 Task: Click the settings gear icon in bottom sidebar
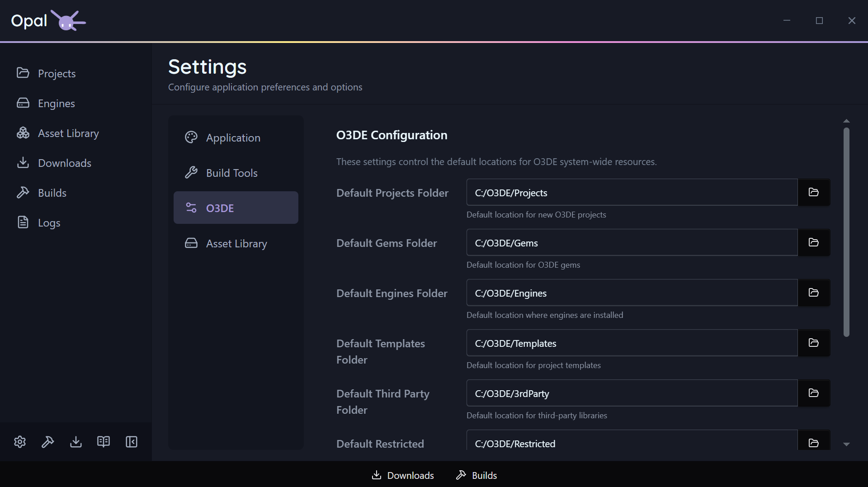click(x=20, y=442)
